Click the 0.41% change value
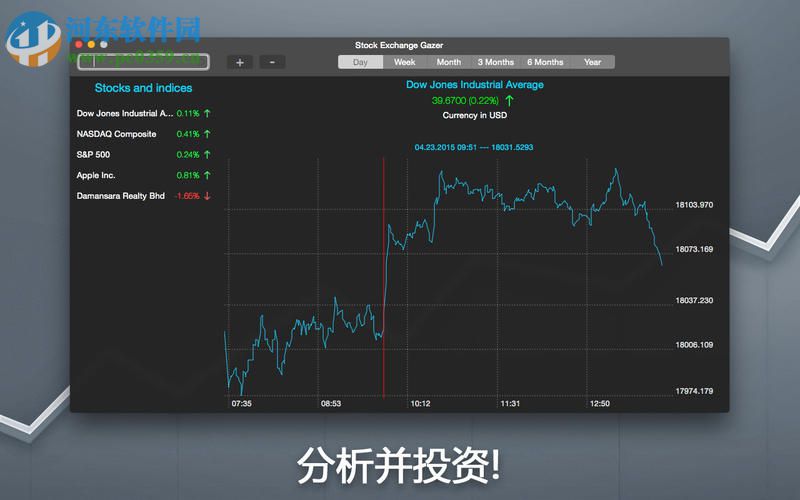The height and width of the screenshot is (500, 800). pos(188,134)
